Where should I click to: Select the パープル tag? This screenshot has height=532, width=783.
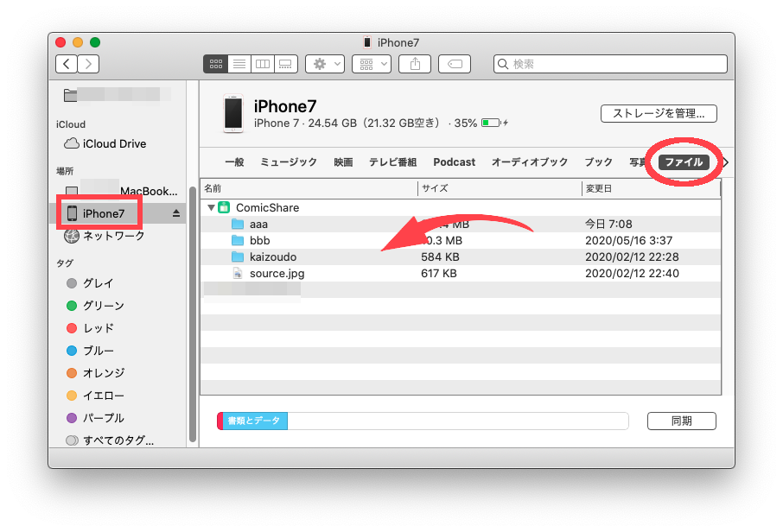95,418
